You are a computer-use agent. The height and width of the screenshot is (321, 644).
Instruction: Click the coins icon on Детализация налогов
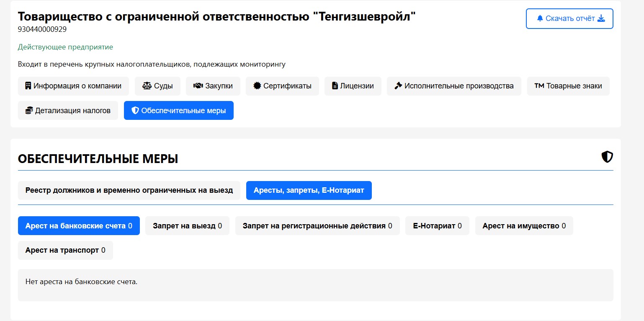point(29,111)
